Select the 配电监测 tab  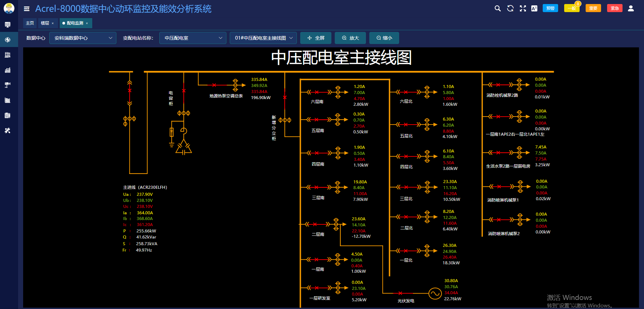point(75,23)
